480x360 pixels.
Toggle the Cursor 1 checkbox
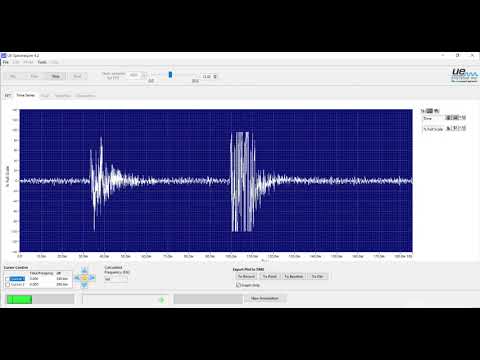[7, 279]
